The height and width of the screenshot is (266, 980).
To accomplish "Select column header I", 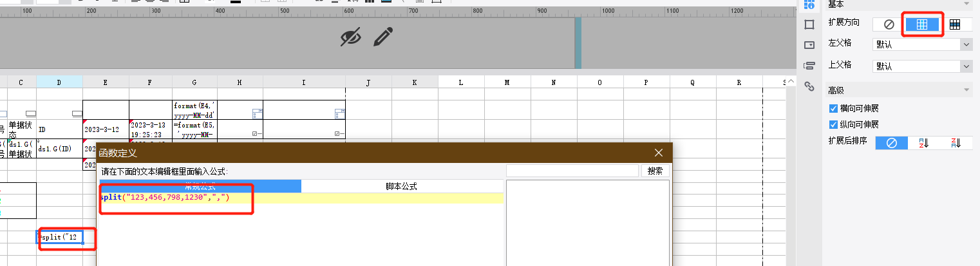I will tap(304, 82).
